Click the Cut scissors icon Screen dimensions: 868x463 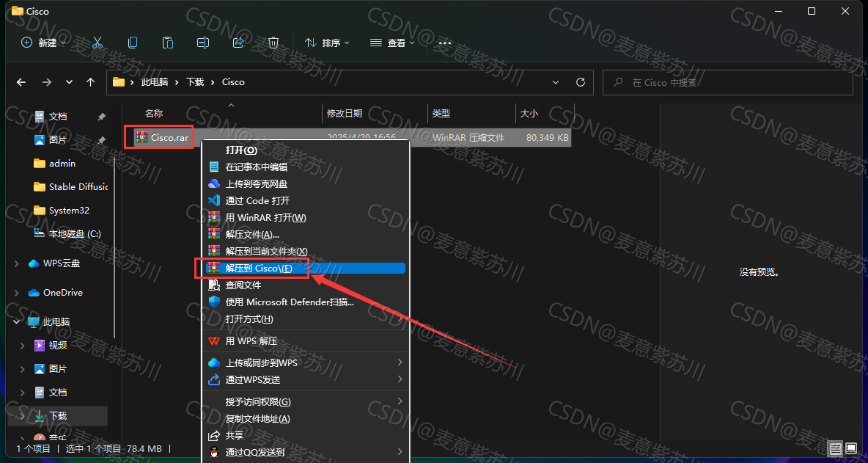(98, 43)
